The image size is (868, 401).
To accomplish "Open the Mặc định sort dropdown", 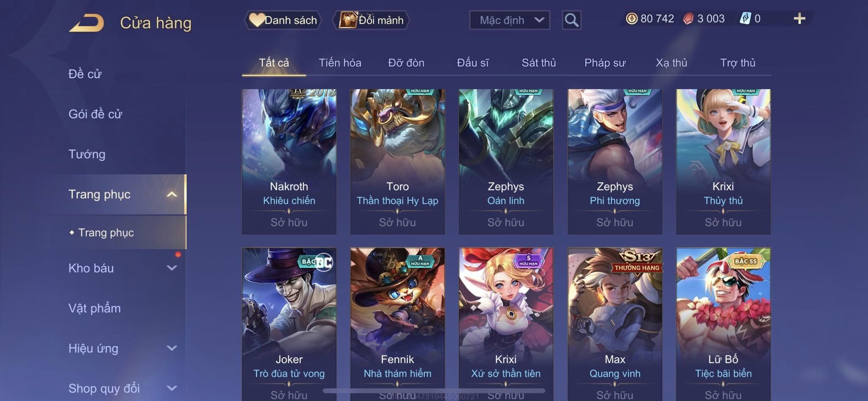I will click(x=510, y=20).
